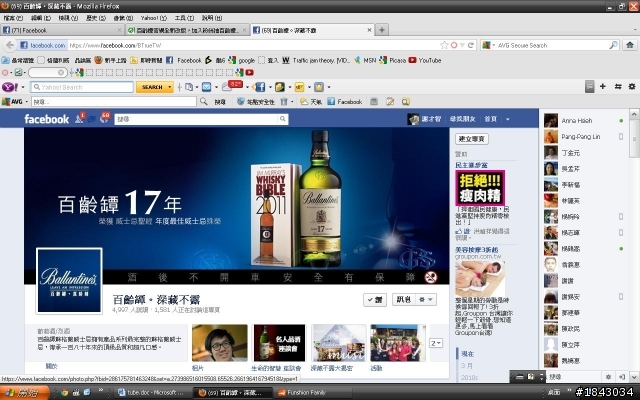Click the facebook logo in blue header
Screen dimensions: 640x400
[x=47, y=119]
